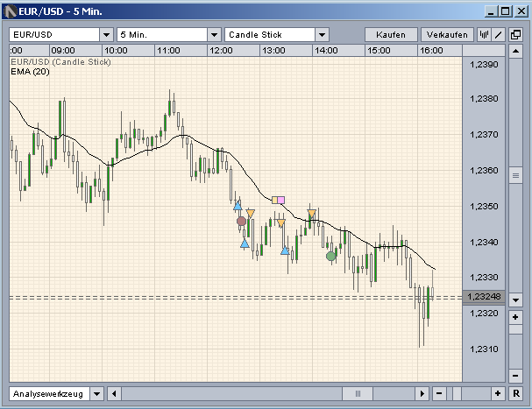The width and height of the screenshot is (532, 409).
Task: Click the vertical zoom minus button
Action: pyautogui.click(x=515, y=376)
